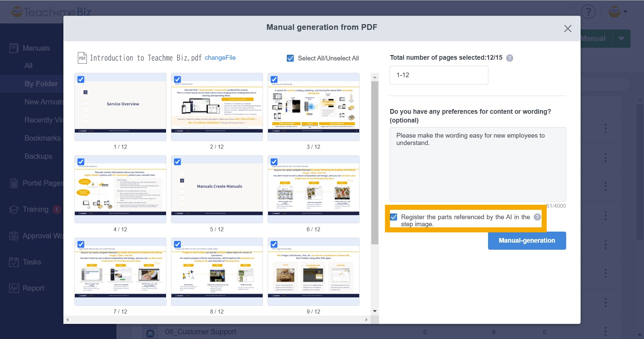Close the Manual generation from PDF dialog
644x339 pixels.
tap(568, 29)
